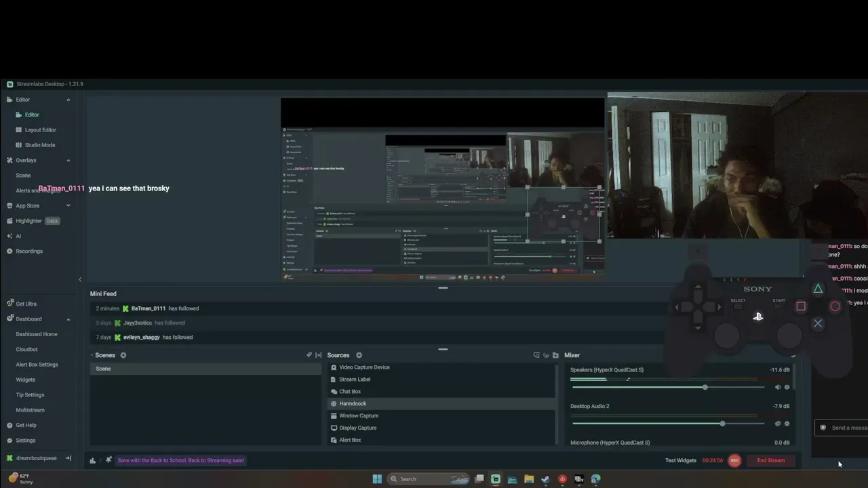Image resolution: width=868 pixels, height=488 pixels.
Task: Collapse the Scenes panel chevron
Action: click(x=92, y=355)
